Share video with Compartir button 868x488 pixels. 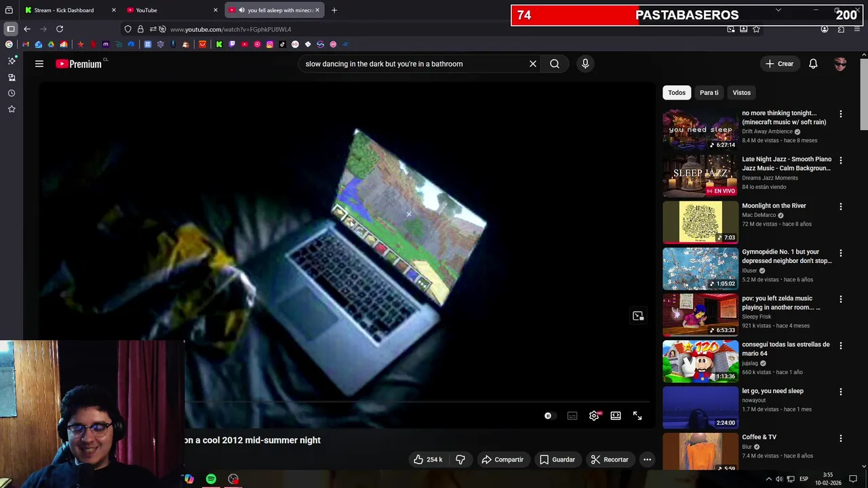pos(502,460)
